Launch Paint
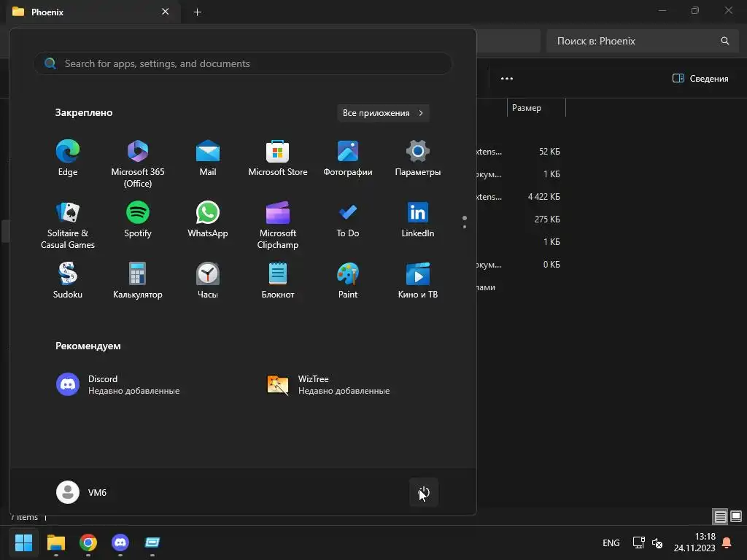This screenshot has height=560, width=747. click(348, 281)
